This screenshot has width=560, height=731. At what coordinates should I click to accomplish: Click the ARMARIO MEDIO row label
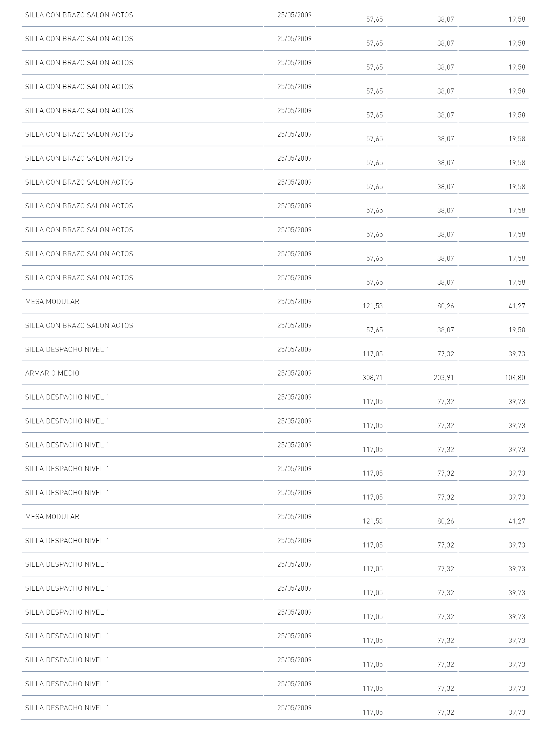[x=52, y=373]
